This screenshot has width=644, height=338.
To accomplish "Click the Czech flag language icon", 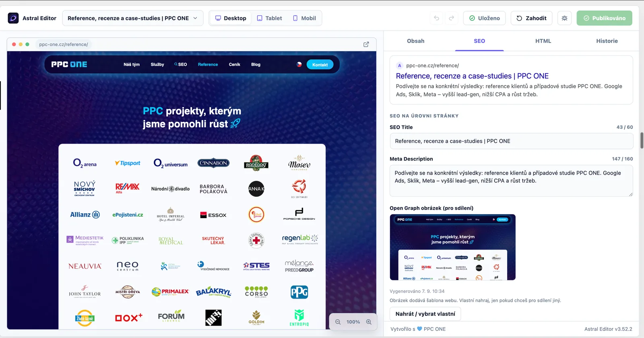I will 299,64.
